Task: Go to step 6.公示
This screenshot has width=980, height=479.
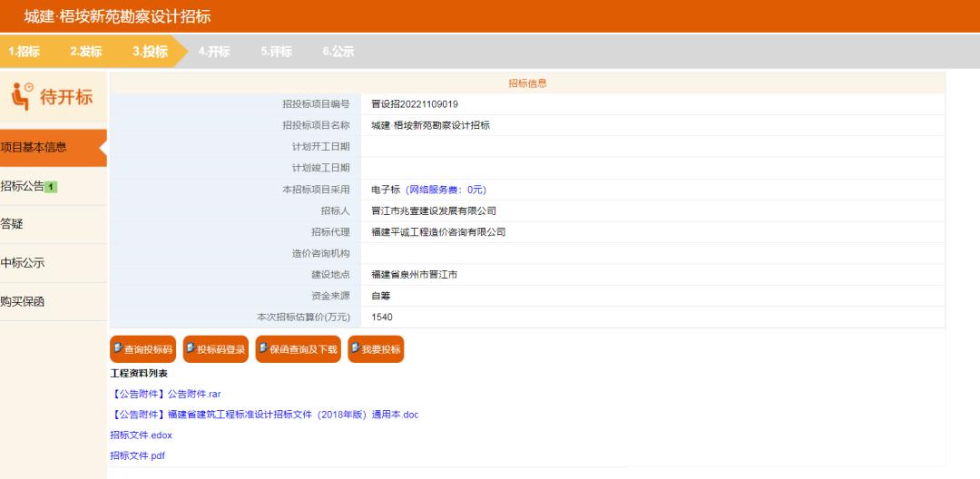Action: [x=338, y=52]
